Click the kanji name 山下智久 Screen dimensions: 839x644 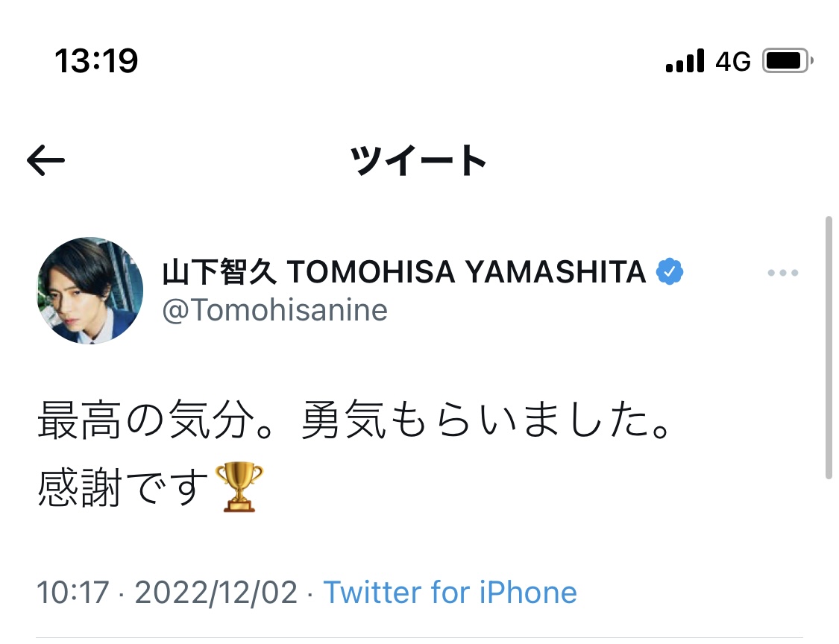[x=219, y=274]
